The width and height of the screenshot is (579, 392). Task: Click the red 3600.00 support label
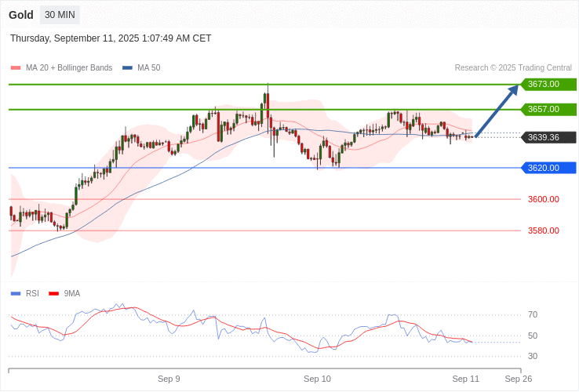pyautogui.click(x=543, y=199)
